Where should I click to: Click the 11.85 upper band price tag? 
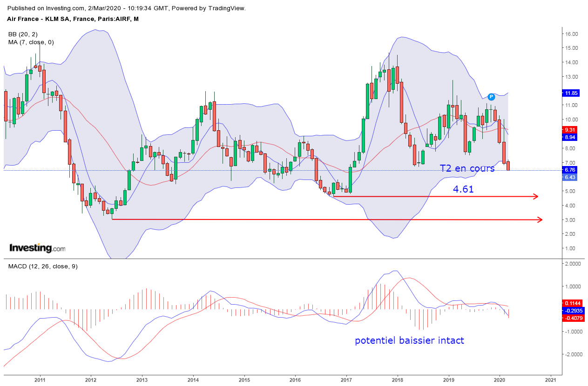pos(570,93)
